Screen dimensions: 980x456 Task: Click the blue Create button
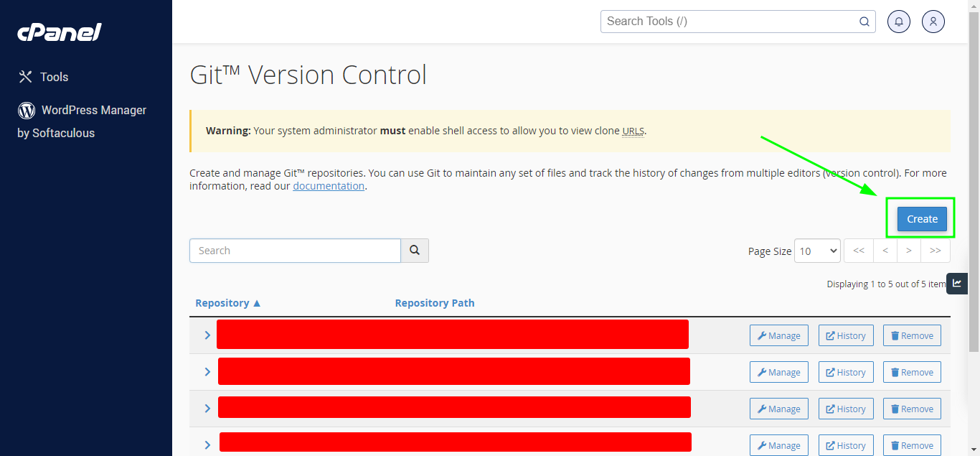tap(922, 219)
